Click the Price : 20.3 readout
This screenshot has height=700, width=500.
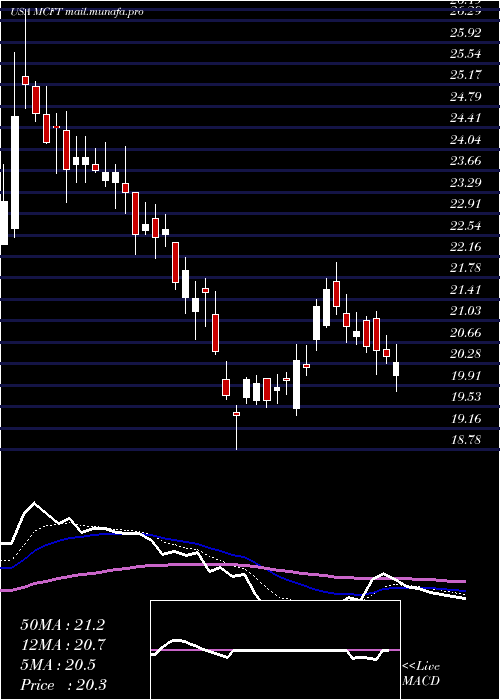tap(63, 685)
